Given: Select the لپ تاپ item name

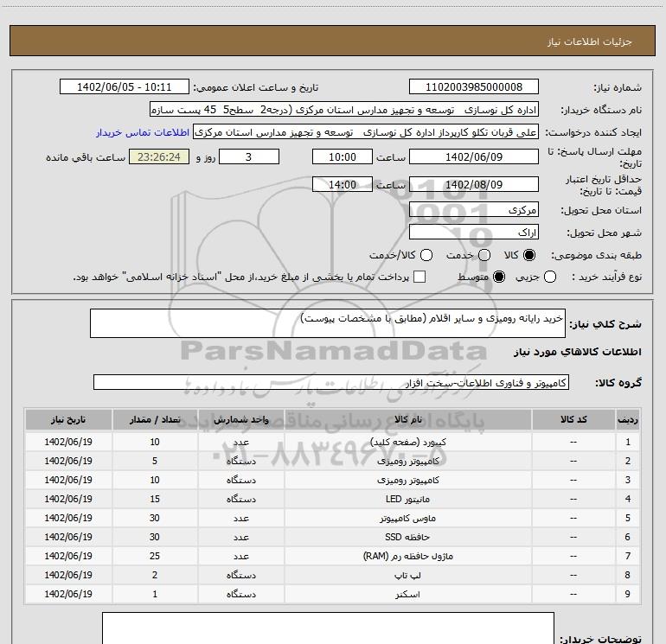Looking at the screenshot, I should [x=407, y=575].
